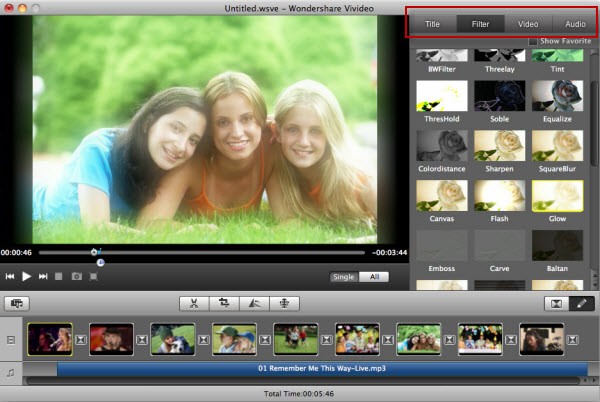Select the 01 Remember Me This Way-Live.mp3 track
600x402 pixels.
[x=322, y=369]
